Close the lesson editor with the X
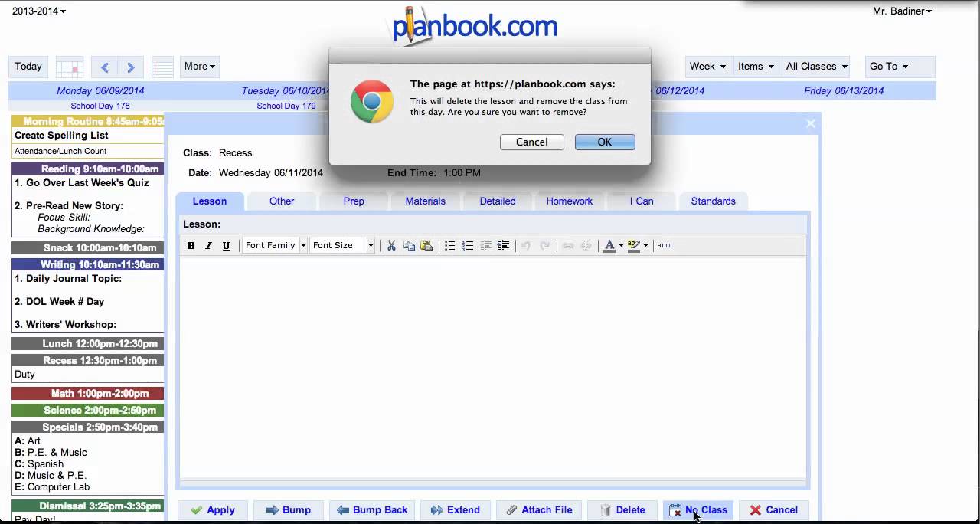 point(811,123)
